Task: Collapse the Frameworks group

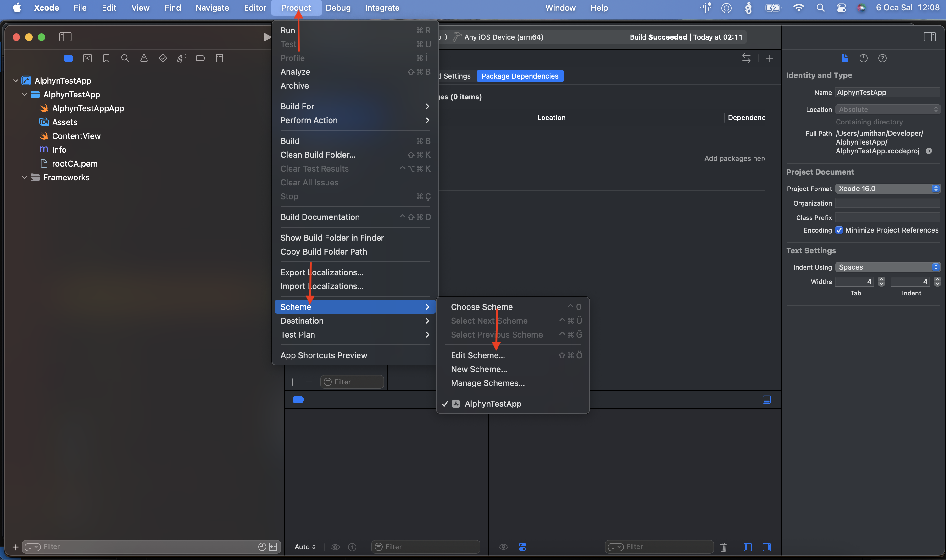Action: (x=25, y=177)
